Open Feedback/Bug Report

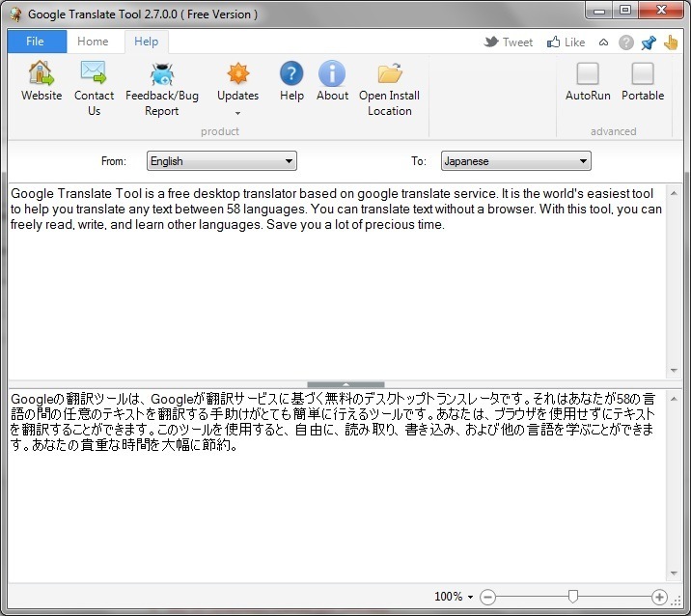[161, 74]
